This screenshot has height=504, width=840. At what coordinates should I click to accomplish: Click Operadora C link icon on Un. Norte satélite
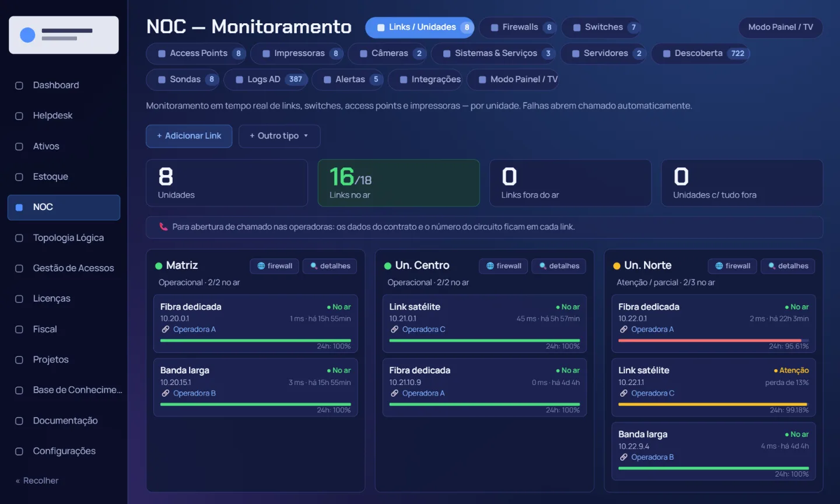pyautogui.click(x=624, y=393)
